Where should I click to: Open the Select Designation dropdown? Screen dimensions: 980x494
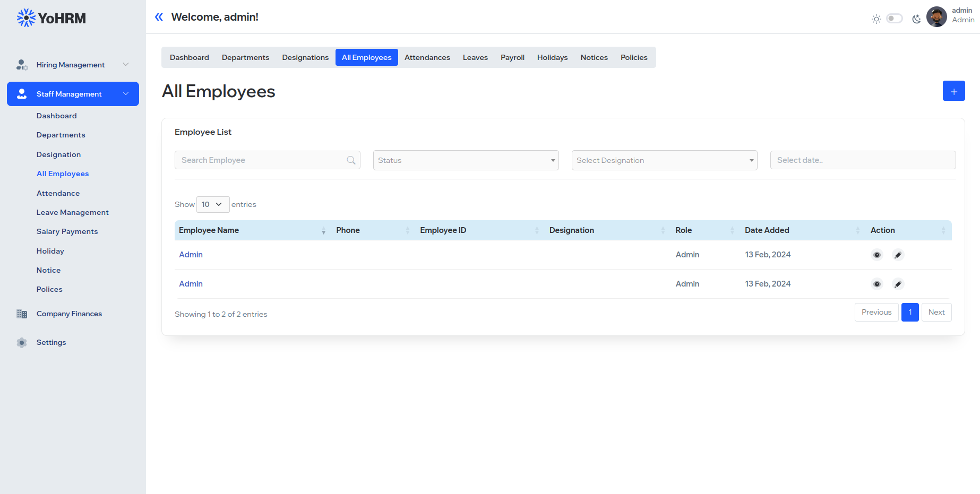664,160
